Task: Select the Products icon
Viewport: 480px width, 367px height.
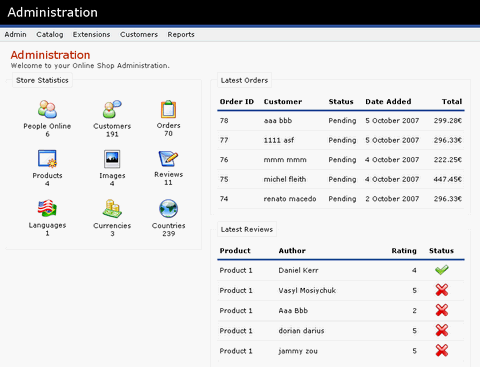Action: (x=47, y=159)
